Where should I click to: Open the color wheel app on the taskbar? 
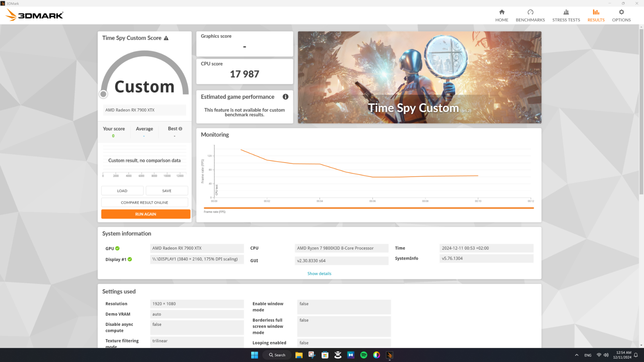point(376,355)
